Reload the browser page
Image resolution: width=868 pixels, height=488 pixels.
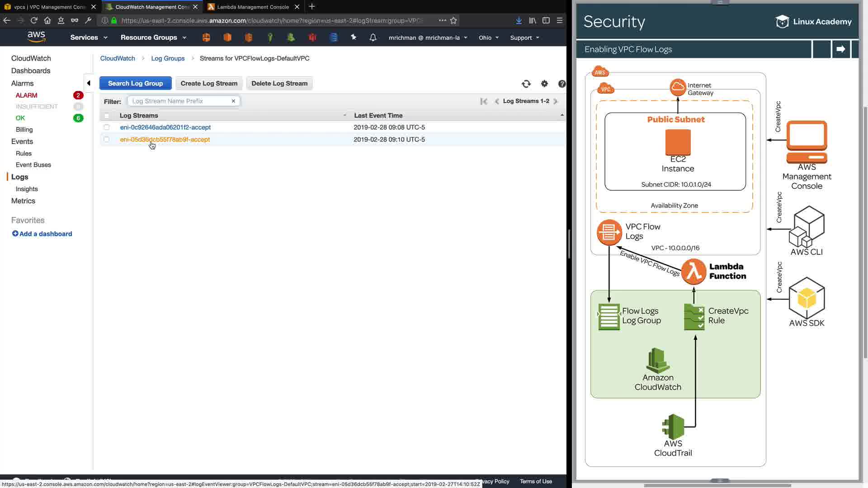(34, 20)
